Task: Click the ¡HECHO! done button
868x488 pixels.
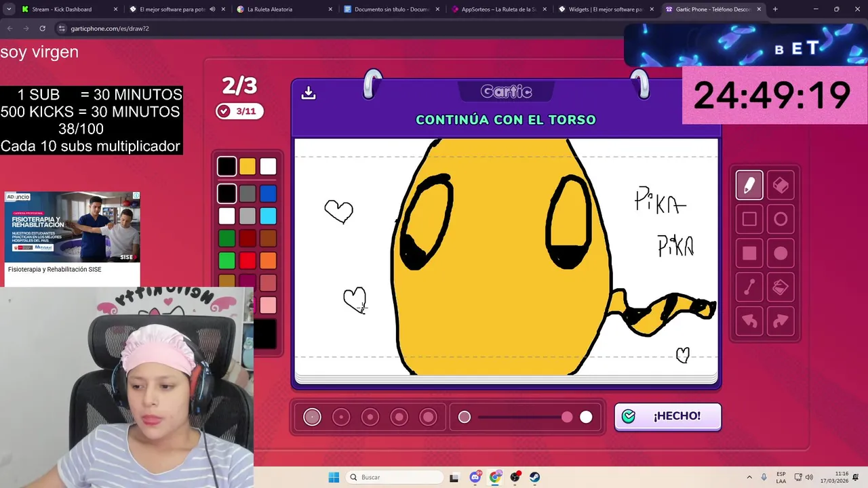Action: click(668, 416)
